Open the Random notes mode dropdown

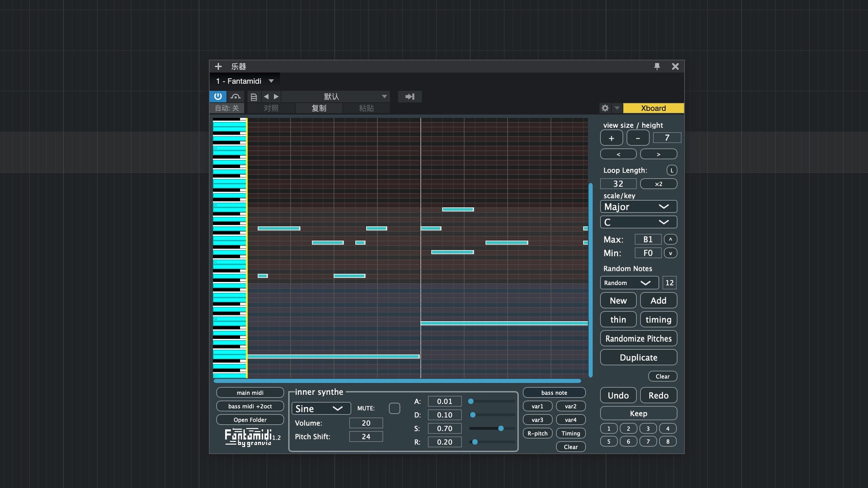(x=629, y=283)
